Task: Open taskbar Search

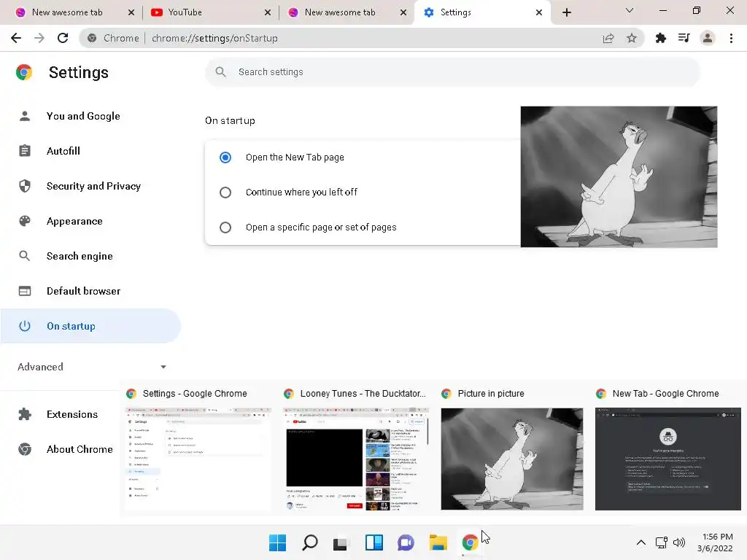Action: pyautogui.click(x=309, y=542)
